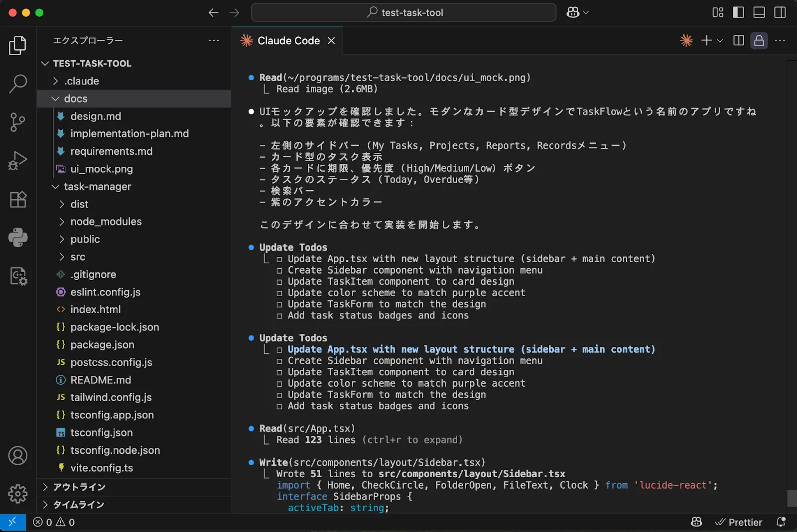Open Source Control view

click(18, 122)
